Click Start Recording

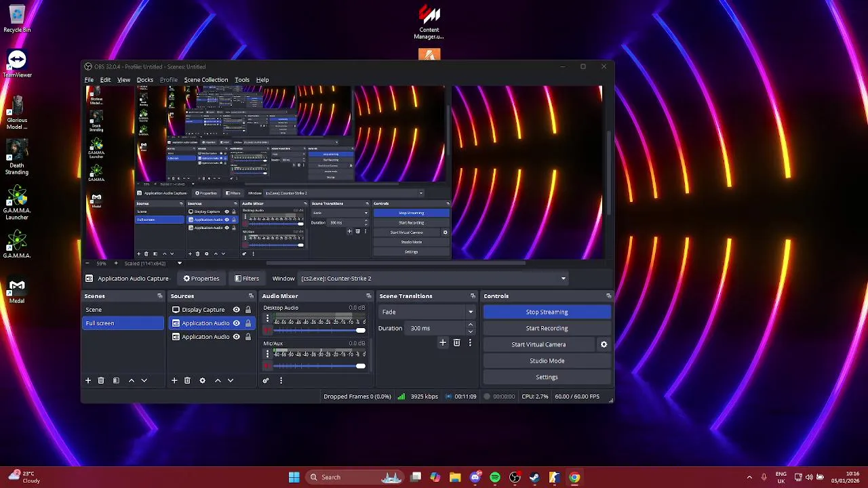[547, 328]
